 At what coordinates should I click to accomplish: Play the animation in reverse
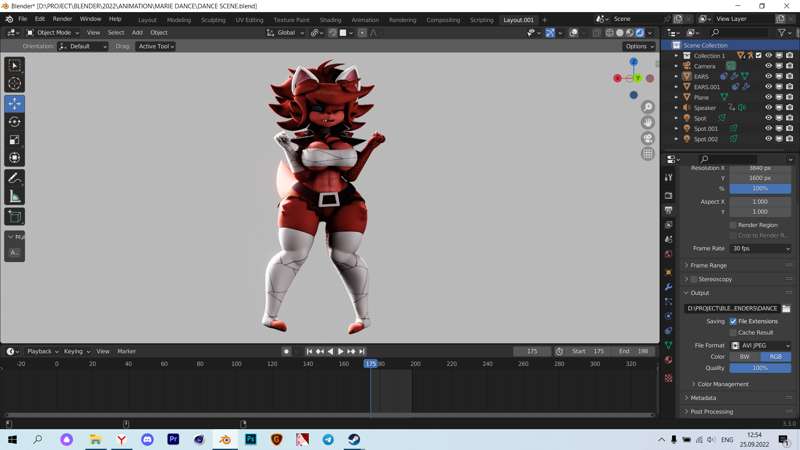tap(330, 351)
